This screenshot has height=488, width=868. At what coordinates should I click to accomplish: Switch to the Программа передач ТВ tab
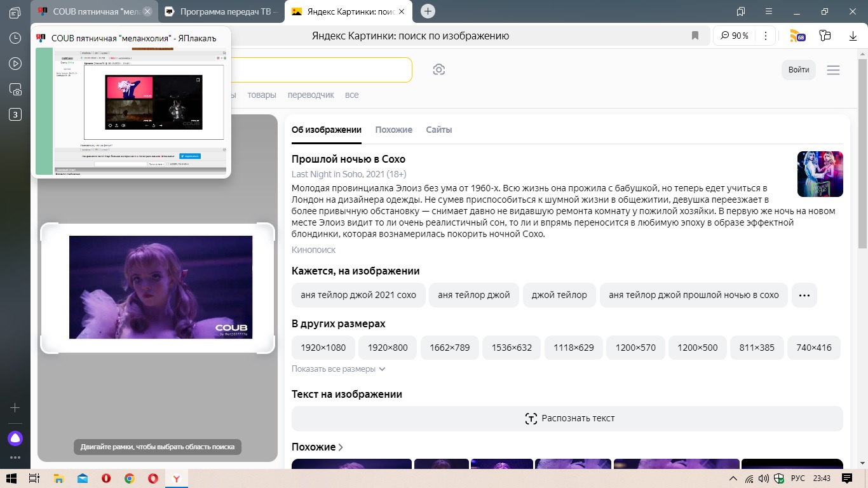pos(220,11)
